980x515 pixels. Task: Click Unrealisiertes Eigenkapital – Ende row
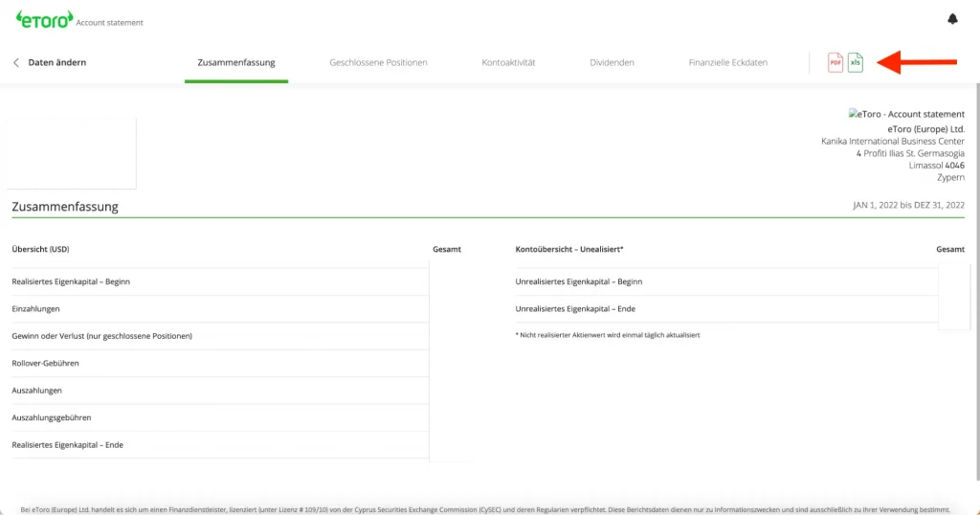point(575,309)
